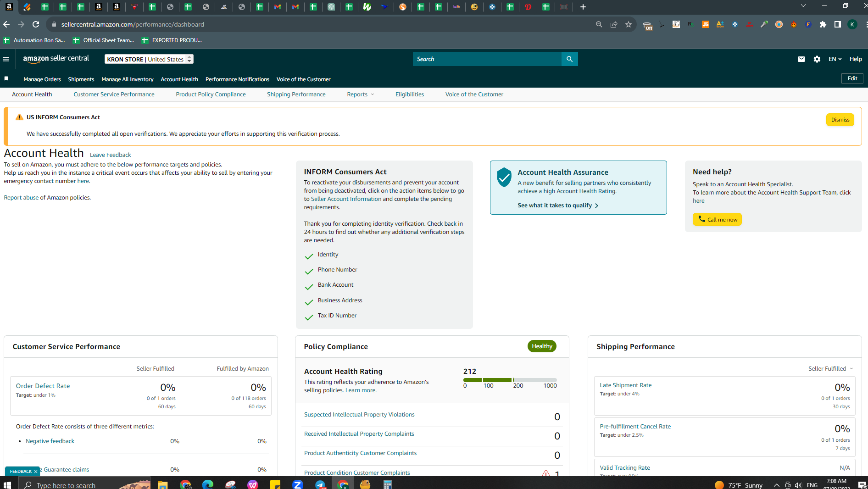Focus the Seller Central search field
Image resolution: width=868 pixels, height=489 pixels.
[487, 59]
